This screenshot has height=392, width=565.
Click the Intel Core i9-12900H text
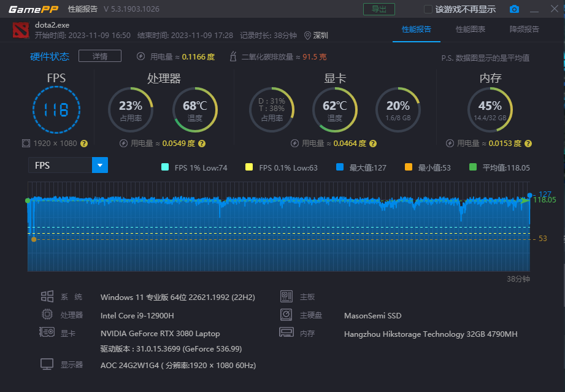click(x=137, y=315)
